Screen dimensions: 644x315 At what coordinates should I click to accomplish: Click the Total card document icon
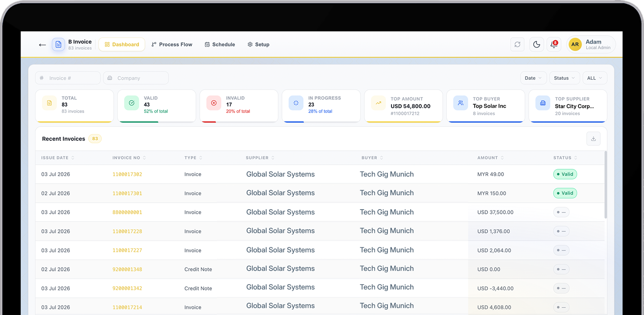pos(49,103)
